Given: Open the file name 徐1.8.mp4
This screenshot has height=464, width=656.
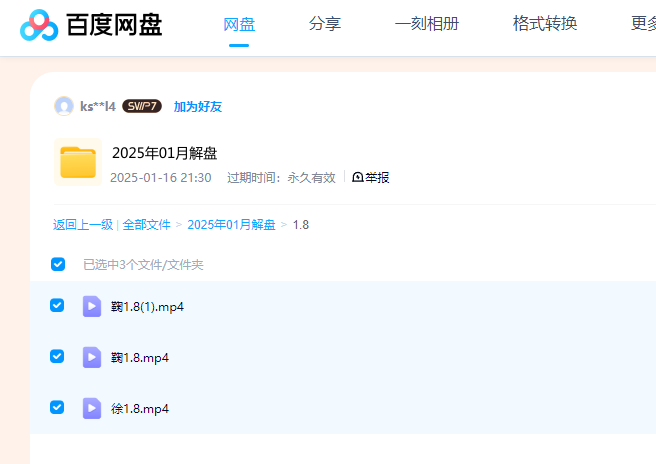Looking at the screenshot, I should (140, 409).
